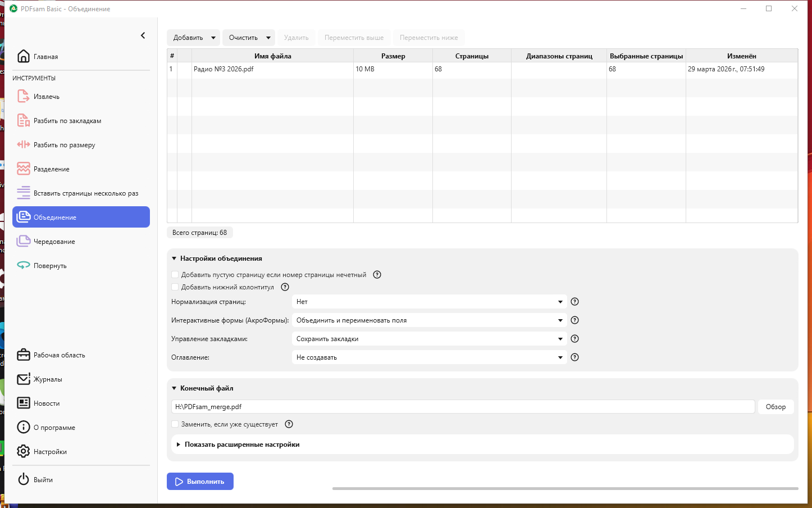This screenshot has width=812, height=508.
Task: Click the Выполнить run button
Action: pos(200,482)
